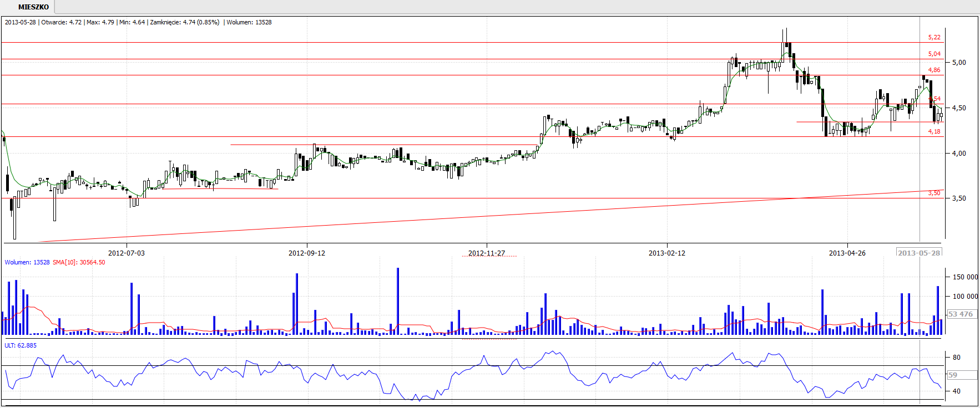Click the Max: 4.79 quote text
The image size is (980, 408).
[x=100, y=23]
